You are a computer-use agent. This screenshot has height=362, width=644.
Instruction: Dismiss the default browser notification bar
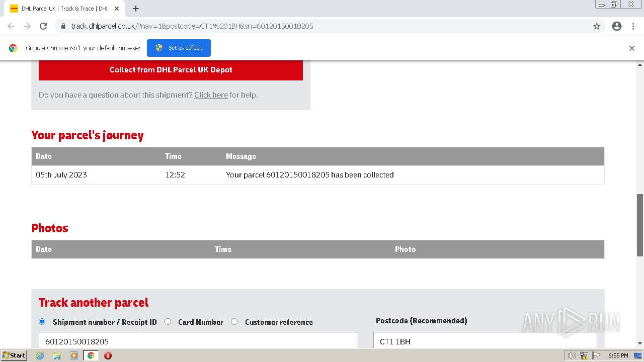632,48
